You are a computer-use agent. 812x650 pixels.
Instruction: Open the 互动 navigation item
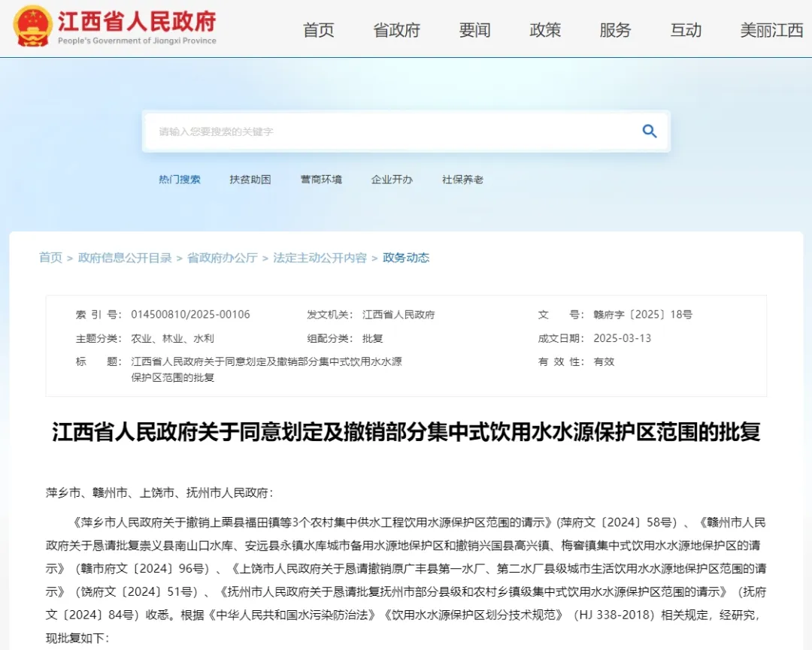pyautogui.click(x=686, y=30)
